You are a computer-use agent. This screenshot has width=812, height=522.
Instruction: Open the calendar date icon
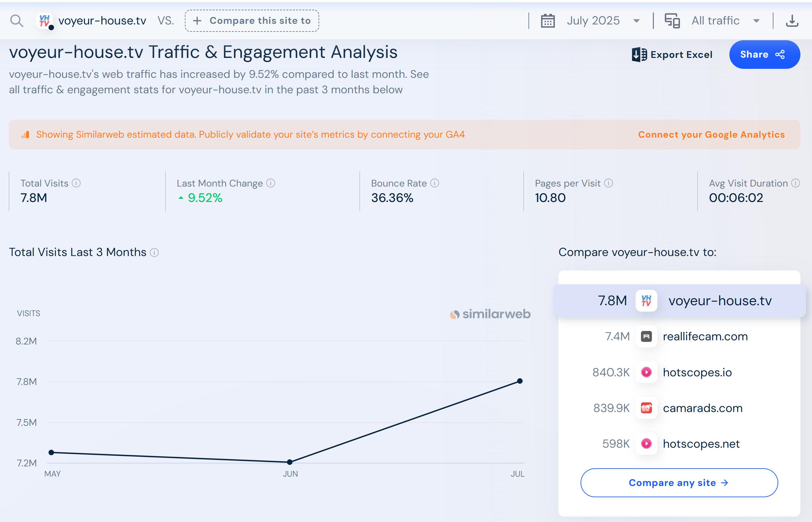[x=547, y=21]
